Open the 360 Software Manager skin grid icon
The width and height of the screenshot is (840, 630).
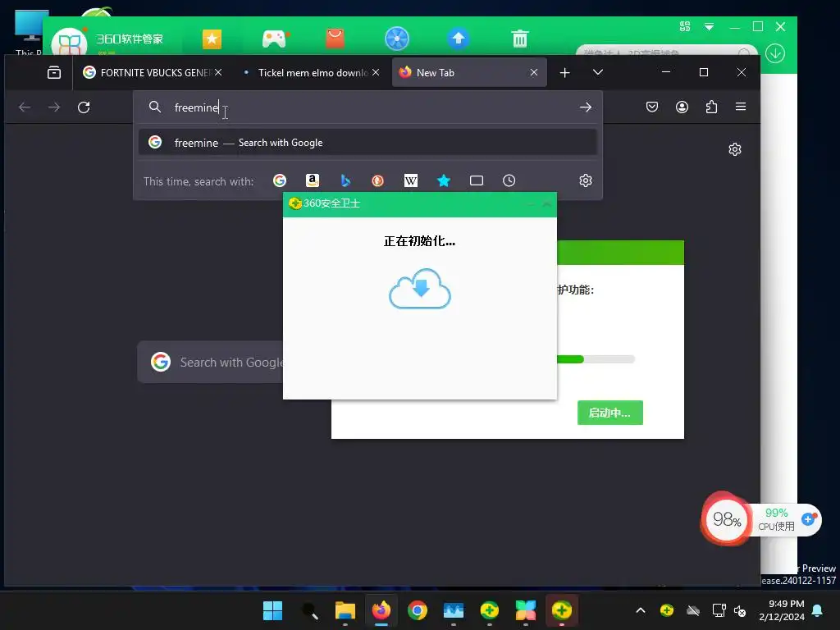tap(685, 26)
